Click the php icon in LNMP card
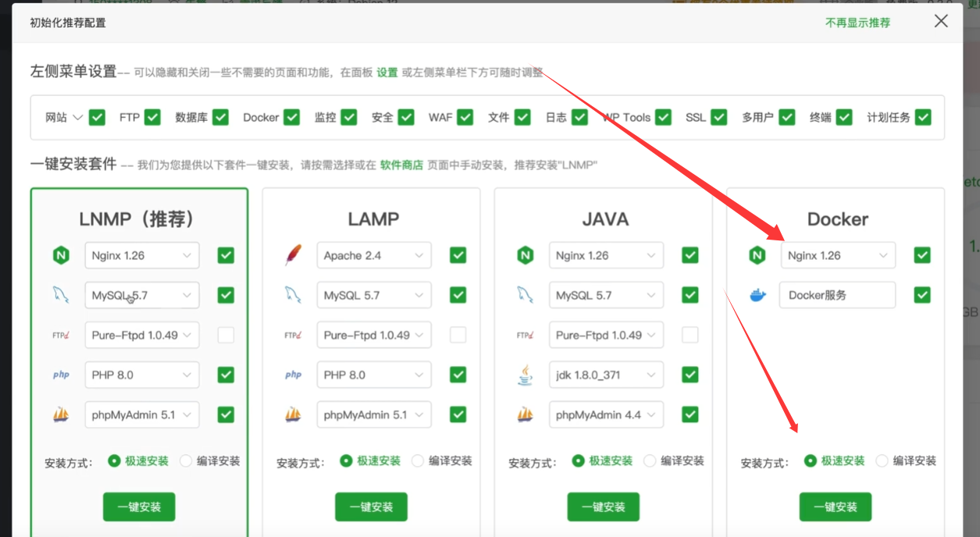Viewport: 980px width, 537px height. coord(61,375)
